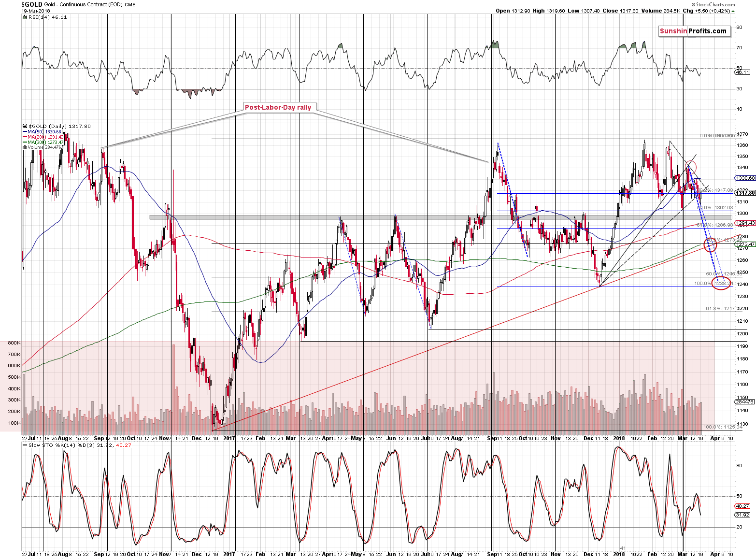Click the '100.0%: 1125.34' retracement label
Image resolution: width=756 pixels, height=559 pixels.
coord(723,427)
